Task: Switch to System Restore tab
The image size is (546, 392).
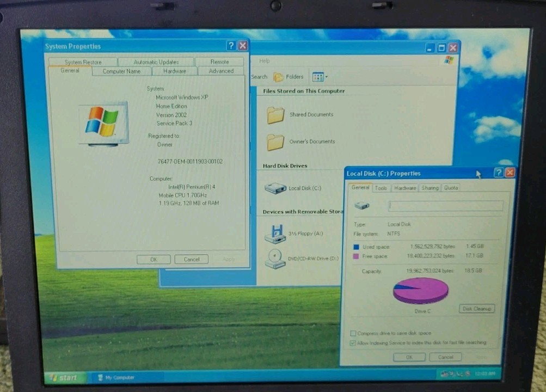Action: (x=83, y=62)
